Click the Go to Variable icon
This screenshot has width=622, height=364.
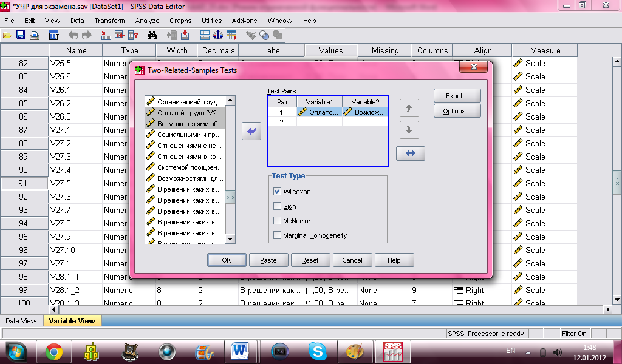(120, 35)
